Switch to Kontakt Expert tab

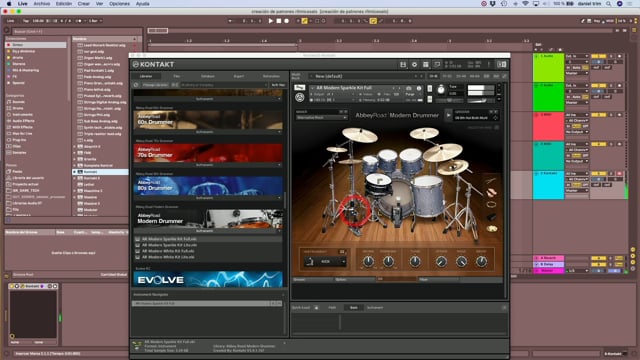click(x=239, y=76)
